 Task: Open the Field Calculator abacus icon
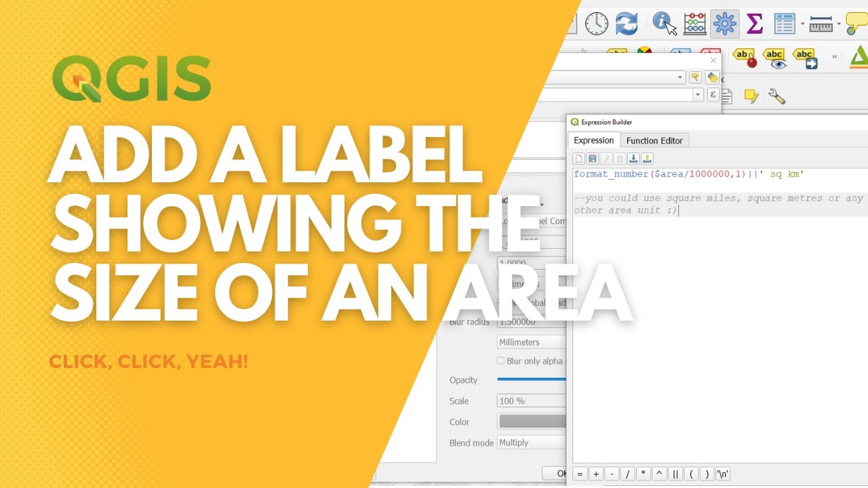(x=695, y=24)
